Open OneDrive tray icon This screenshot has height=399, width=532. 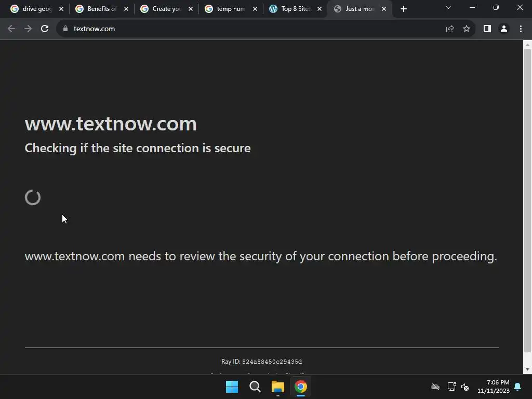(435, 387)
